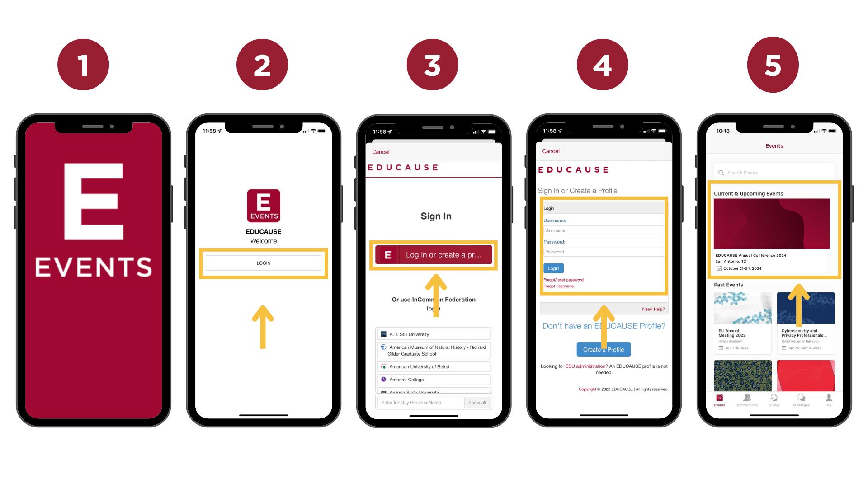
Task: Tap the Log in or create a profile button
Action: point(434,255)
